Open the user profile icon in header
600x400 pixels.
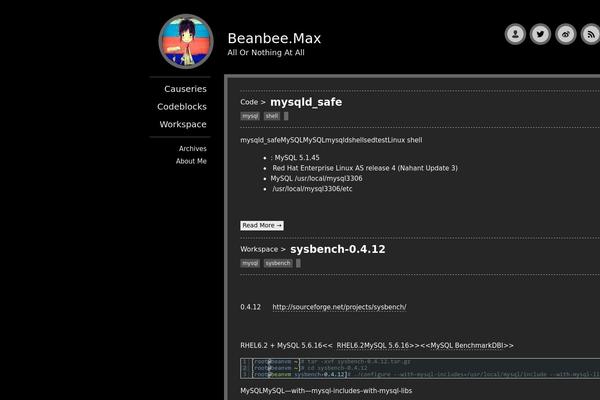click(515, 34)
